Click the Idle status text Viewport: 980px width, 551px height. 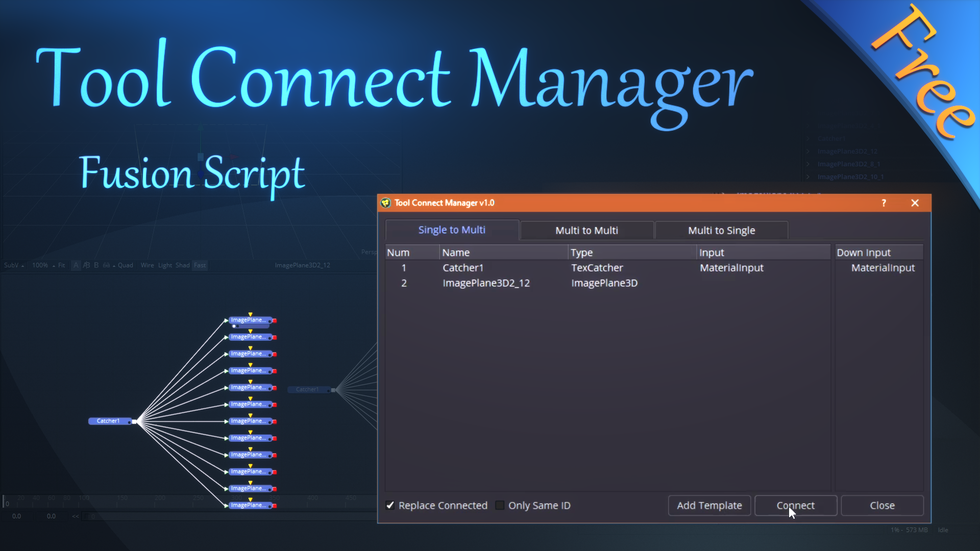pos(943,530)
